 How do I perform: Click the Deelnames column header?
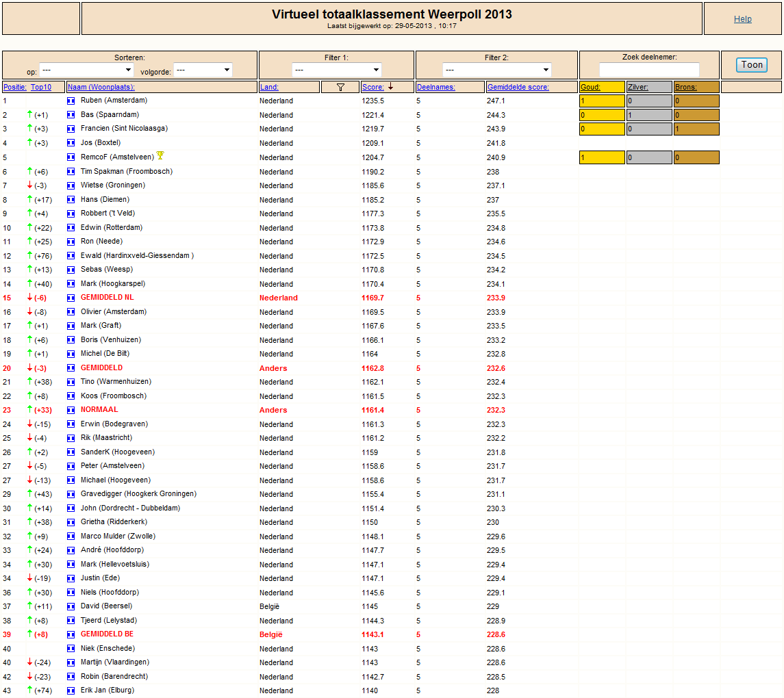tap(436, 87)
